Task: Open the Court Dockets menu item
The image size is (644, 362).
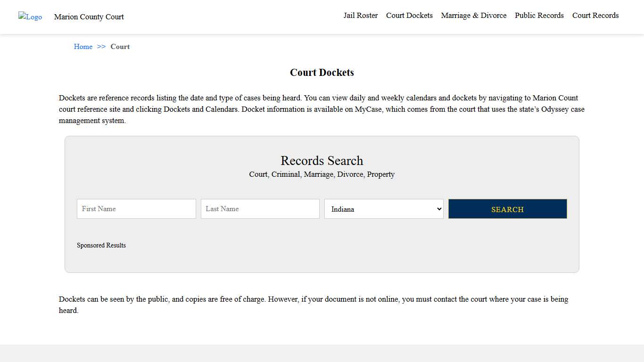Action: pyautogui.click(x=409, y=16)
